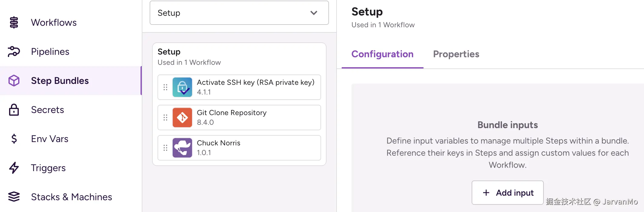The width and height of the screenshot is (644, 212).
Task: Switch to the Configuration tab
Action: tap(382, 54)
